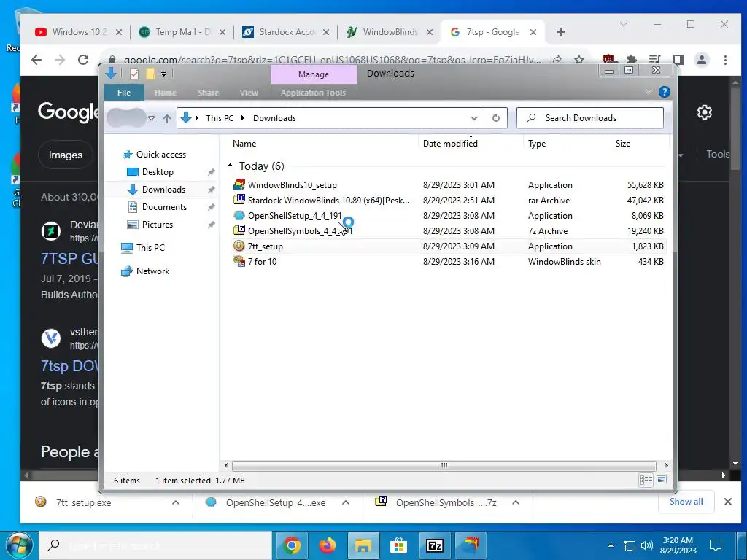Expand the ribbon chevron
Viewport: 747px width, 560px height.
click(649, 91)
